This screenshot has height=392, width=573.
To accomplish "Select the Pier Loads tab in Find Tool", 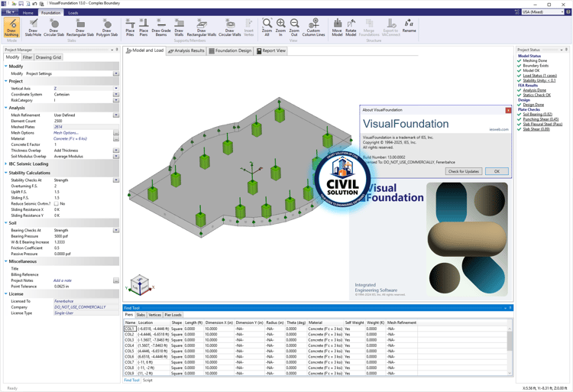I will pyautogui.click(x=173, y=315).
